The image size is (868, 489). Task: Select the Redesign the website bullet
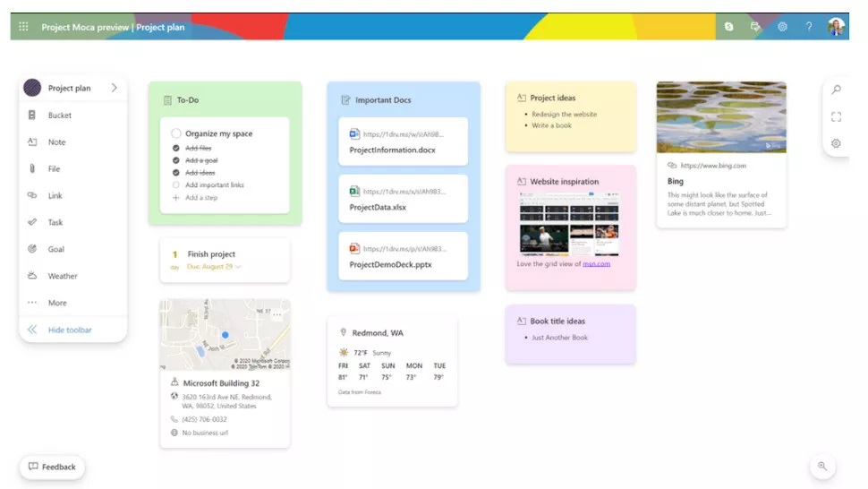pos(564,114)
